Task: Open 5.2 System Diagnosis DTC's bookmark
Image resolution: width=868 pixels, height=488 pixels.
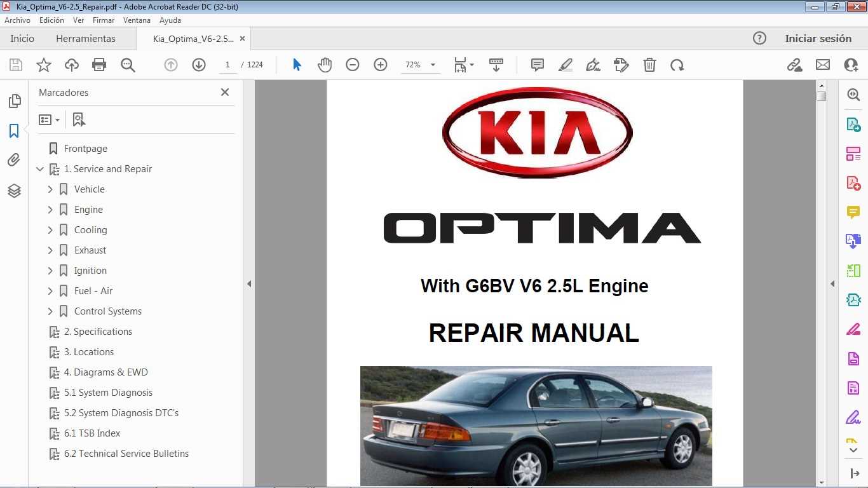Action: [x=121, y=413]
